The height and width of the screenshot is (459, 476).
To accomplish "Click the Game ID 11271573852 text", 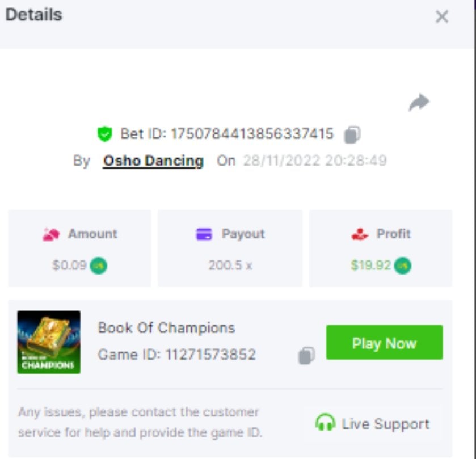I will (x=176, y=355).
